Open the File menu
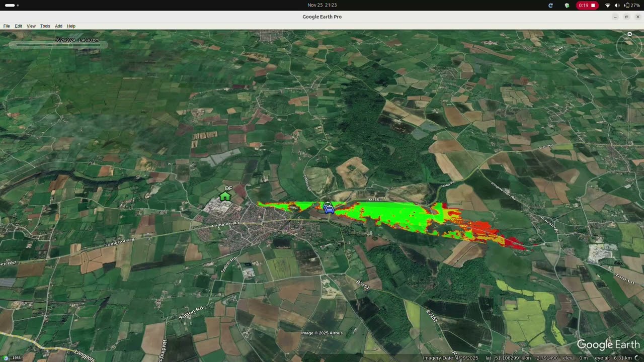644x362 pixels. coord(7,26)
